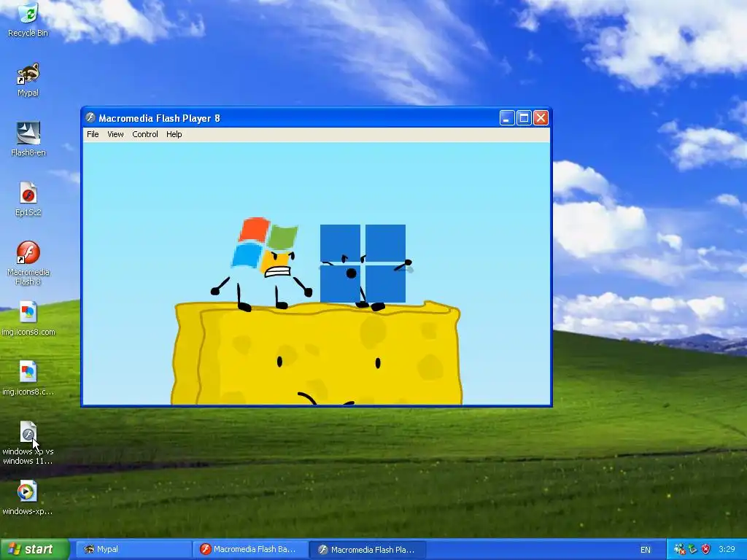Switch to Mypal taskbar button
The image size is (747, 560).
(134, 550)
